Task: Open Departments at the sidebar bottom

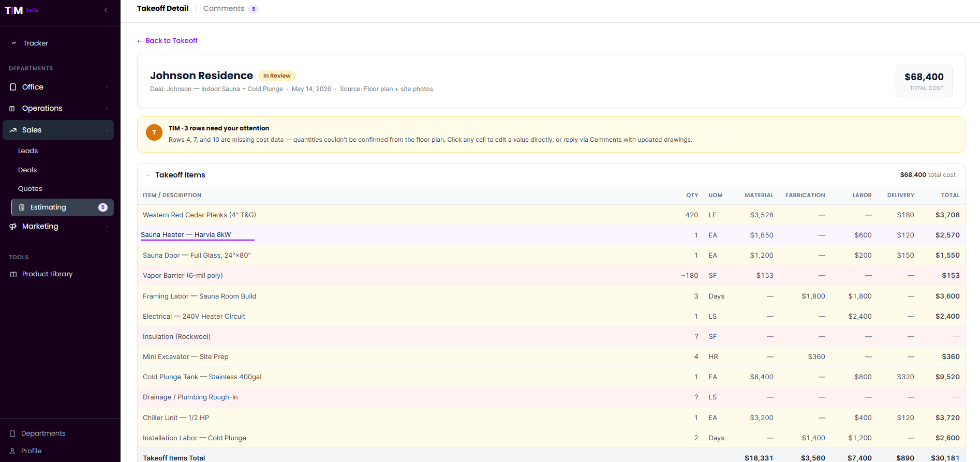Action: (x=43, y=434)
